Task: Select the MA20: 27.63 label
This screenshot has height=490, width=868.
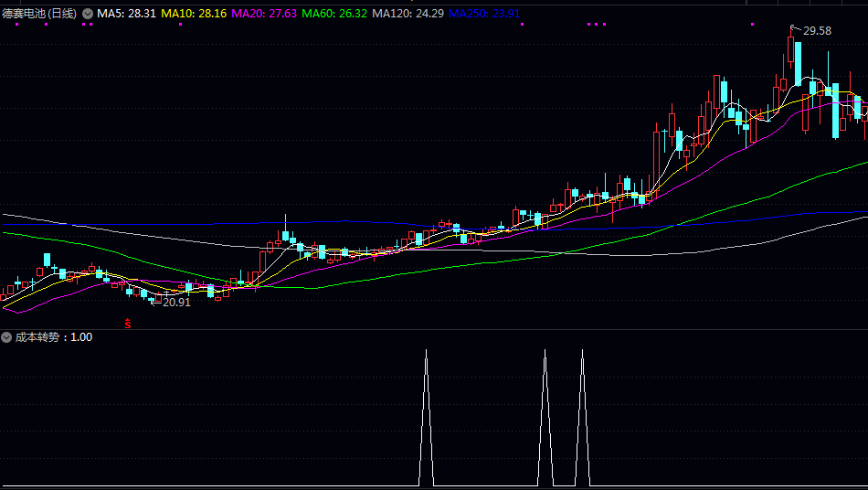Action: (264, 14)
